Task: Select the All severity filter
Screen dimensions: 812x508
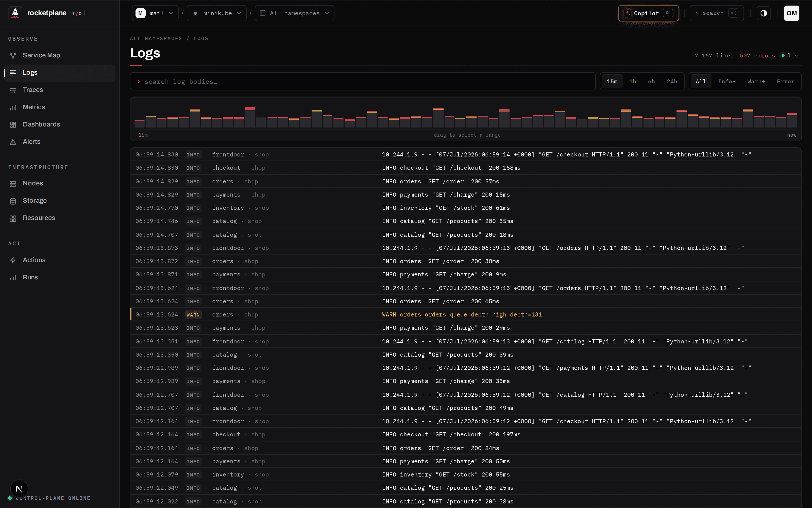Action: (701, 81)
